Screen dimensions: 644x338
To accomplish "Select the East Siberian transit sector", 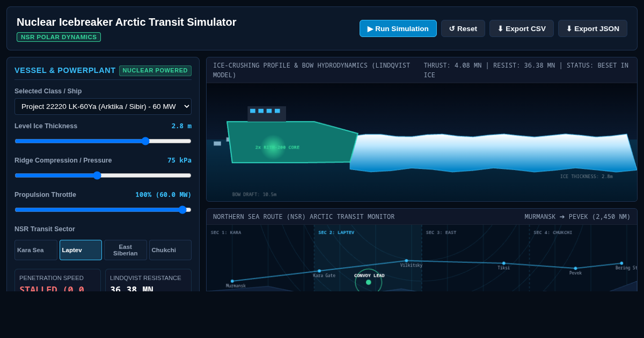I will pos(126,250).
